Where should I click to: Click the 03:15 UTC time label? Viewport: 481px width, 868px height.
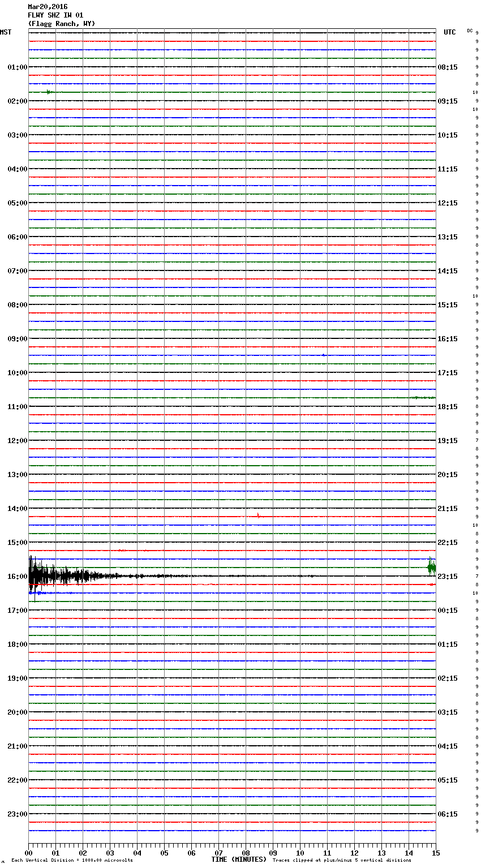(448, 712)
